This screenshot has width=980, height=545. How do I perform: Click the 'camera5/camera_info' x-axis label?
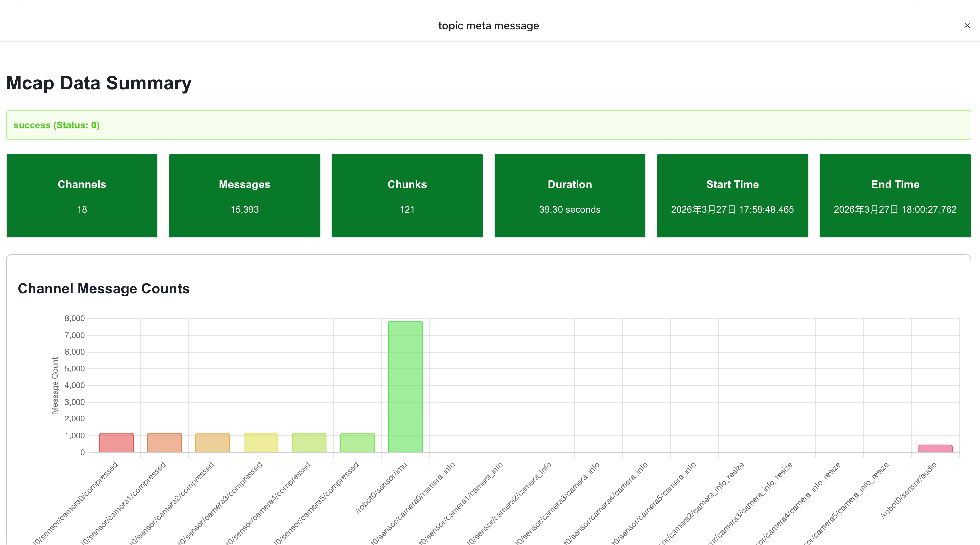tap(654, 502)
